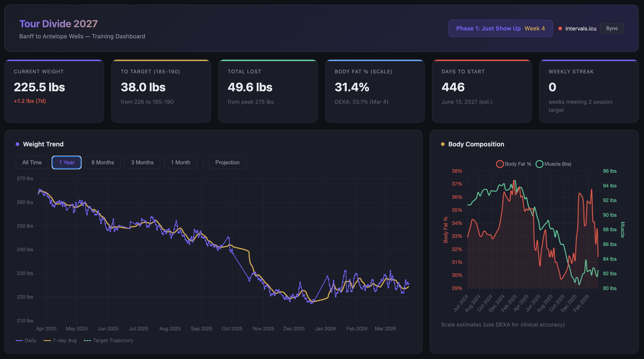
Task: Click the Target Trajectory dashed legend
Action: (88, 340)
